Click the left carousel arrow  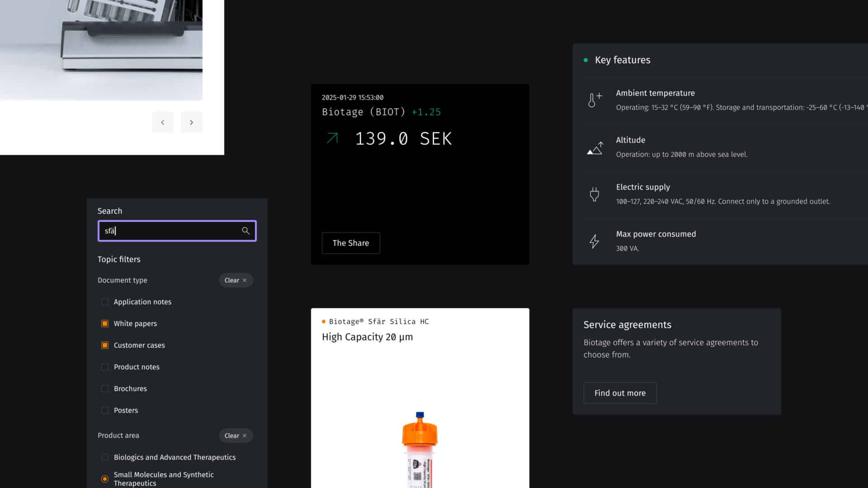pos(162,122)
